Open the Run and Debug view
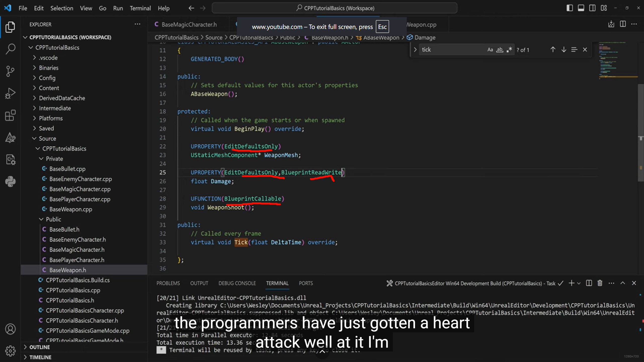 coord(10,93)
